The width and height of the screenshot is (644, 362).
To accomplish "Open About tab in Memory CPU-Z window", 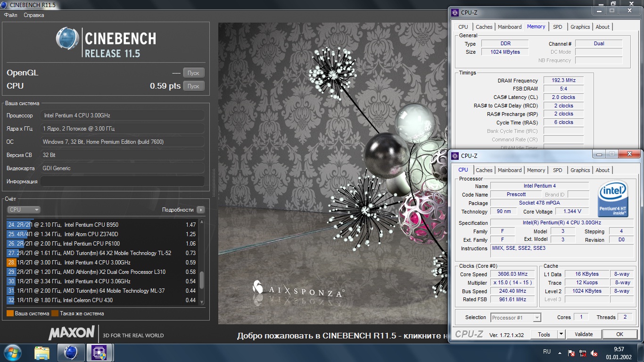I will (x=603, y=27).
